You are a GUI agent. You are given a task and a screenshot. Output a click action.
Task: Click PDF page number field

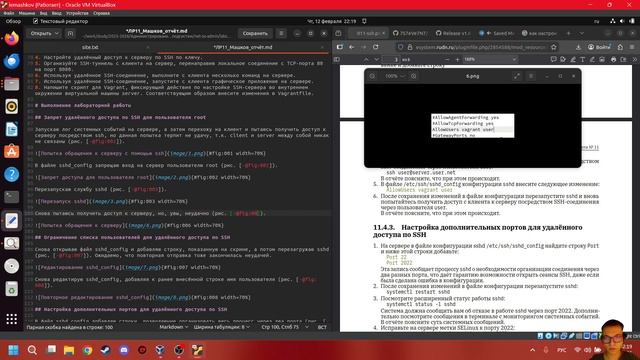391,59
